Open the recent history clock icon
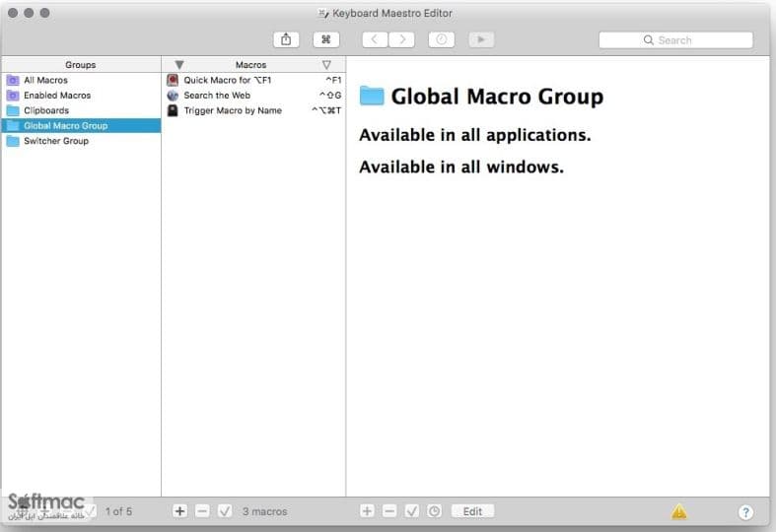Screen dimensions: 776x532 pos(442,39)
